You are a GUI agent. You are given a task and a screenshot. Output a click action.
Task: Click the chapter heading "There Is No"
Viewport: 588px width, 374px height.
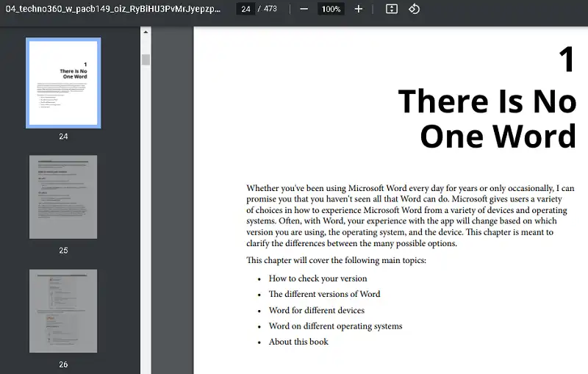tap(487, 101)
